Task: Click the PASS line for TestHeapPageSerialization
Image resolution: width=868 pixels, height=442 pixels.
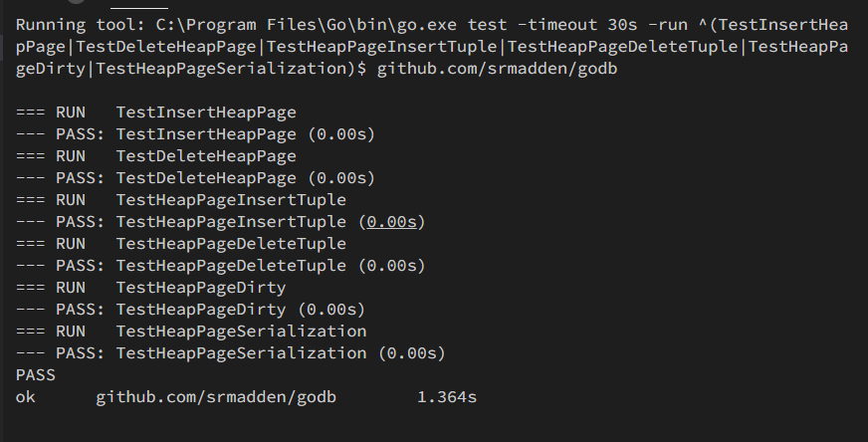Action: point(230,353)
